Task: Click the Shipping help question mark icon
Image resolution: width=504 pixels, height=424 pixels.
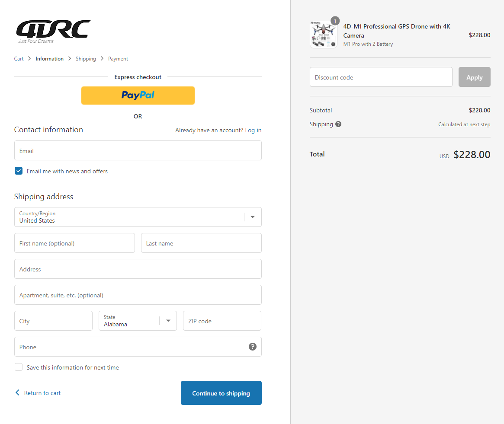Action: pos(338,124)
